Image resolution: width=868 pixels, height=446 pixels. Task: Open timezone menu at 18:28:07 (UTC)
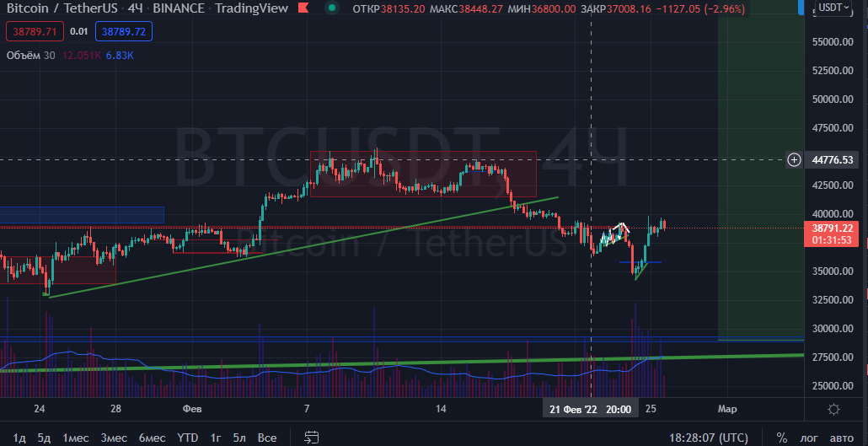pos(709,438)
